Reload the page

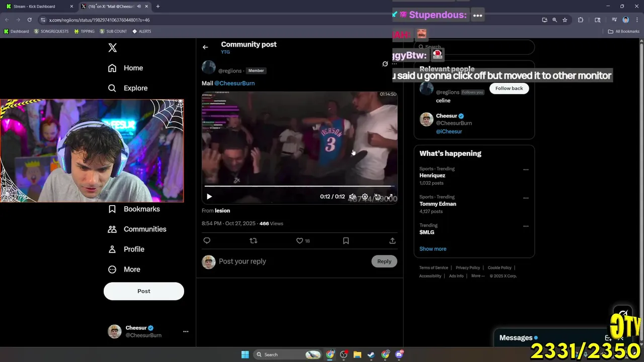click(29, 20)
